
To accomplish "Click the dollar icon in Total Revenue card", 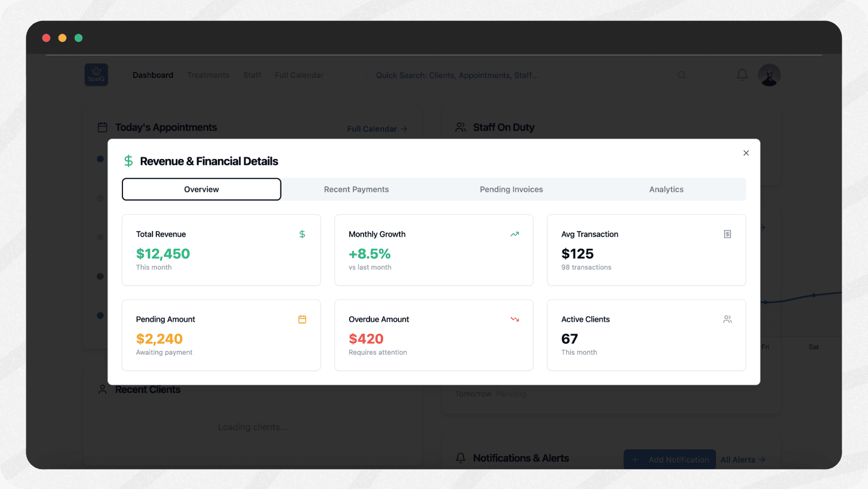I will (302, 234).
